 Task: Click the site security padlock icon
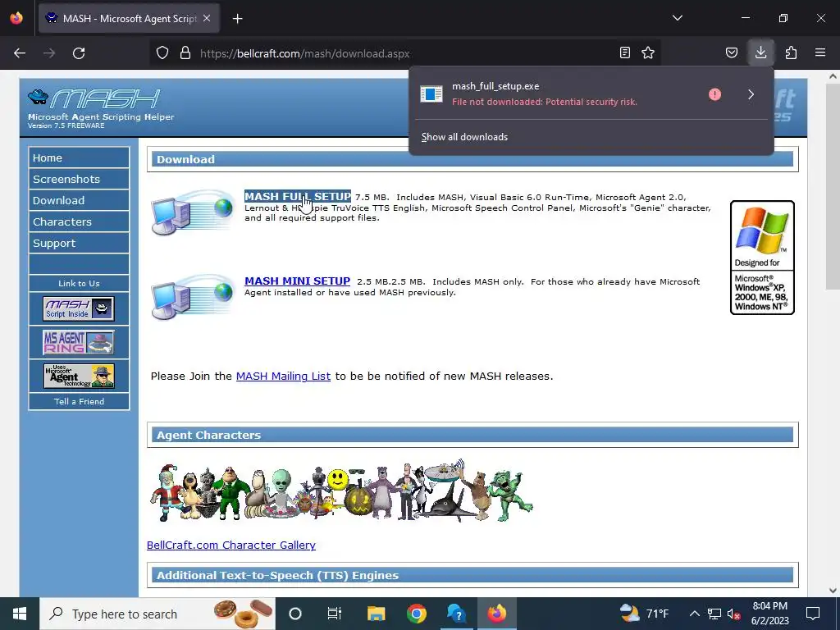[x=185, y=53]
